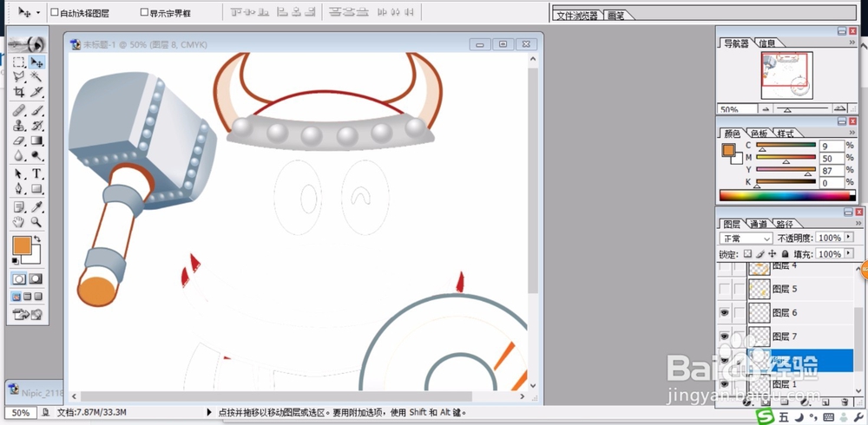
Task: Switch to the 样式 (Styles) tab
Action: pos(785,134)
